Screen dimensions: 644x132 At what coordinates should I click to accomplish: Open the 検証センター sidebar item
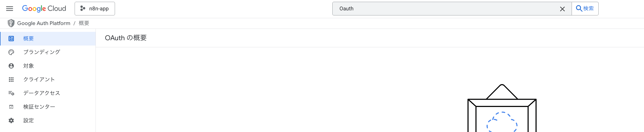point(39,107)
